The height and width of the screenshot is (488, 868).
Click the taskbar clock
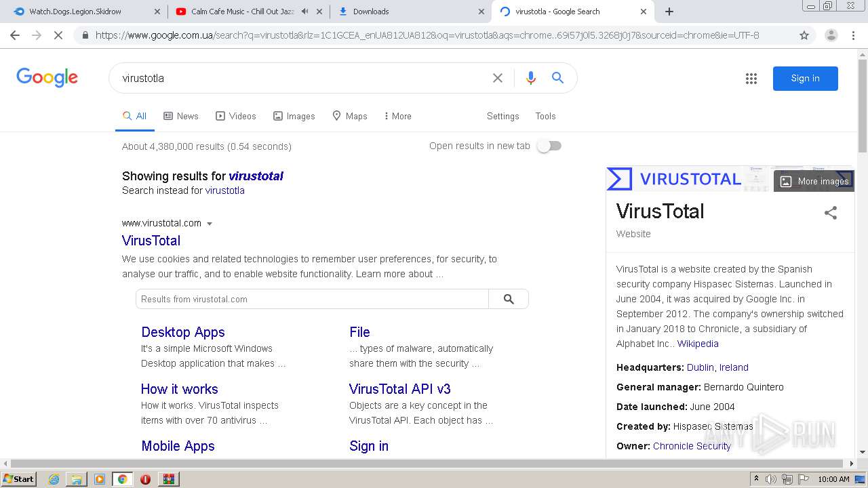(833, 479)
